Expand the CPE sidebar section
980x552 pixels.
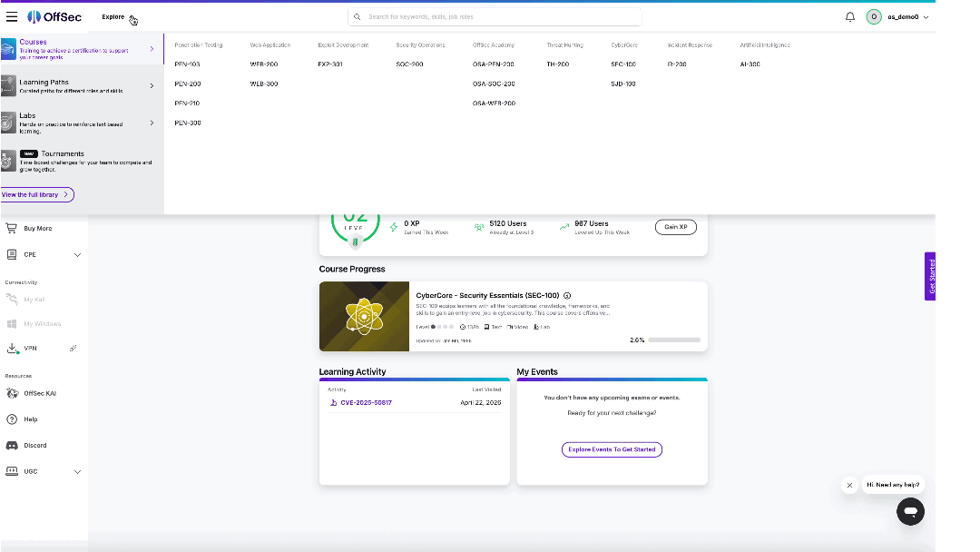pos(77,255)
